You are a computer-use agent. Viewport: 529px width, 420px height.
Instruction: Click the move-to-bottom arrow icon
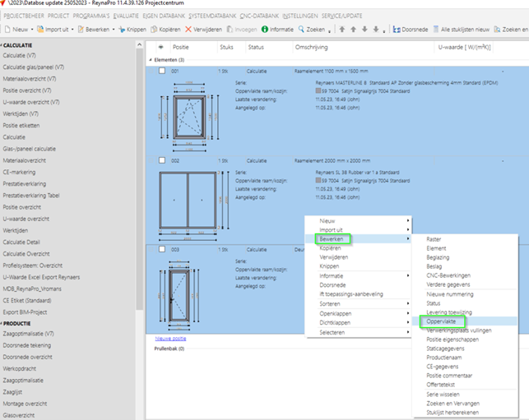376,30
